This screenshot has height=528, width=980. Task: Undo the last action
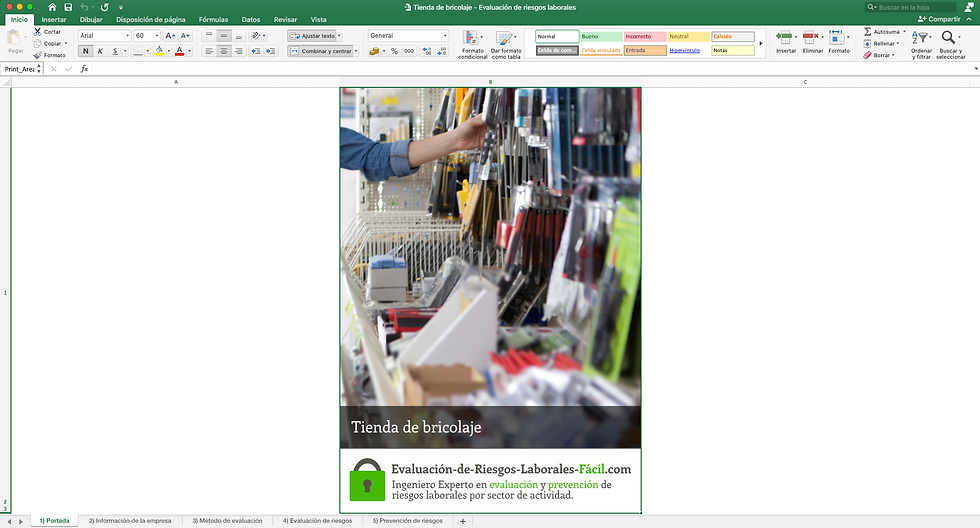84,7
